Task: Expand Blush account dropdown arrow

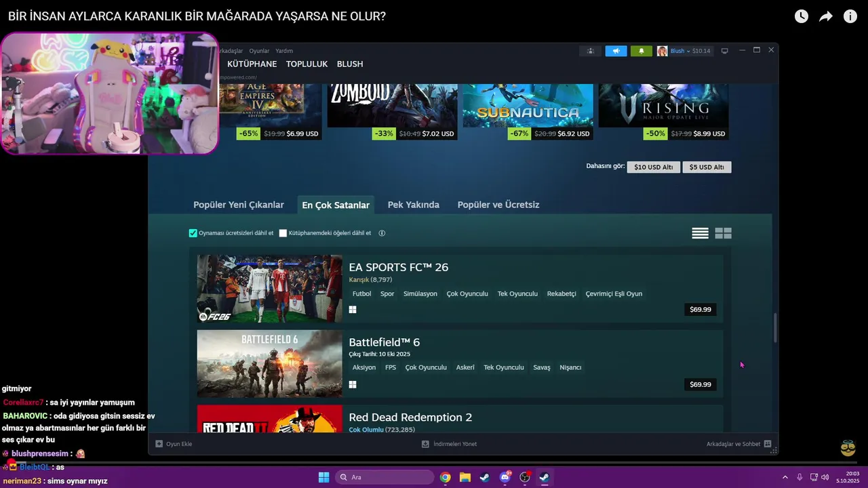Action: pos(688,52)
